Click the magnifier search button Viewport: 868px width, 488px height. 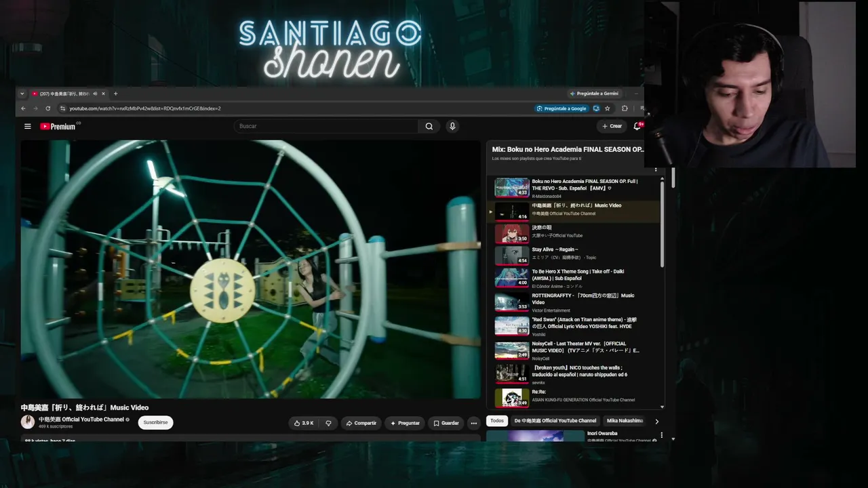click(429, 126)
